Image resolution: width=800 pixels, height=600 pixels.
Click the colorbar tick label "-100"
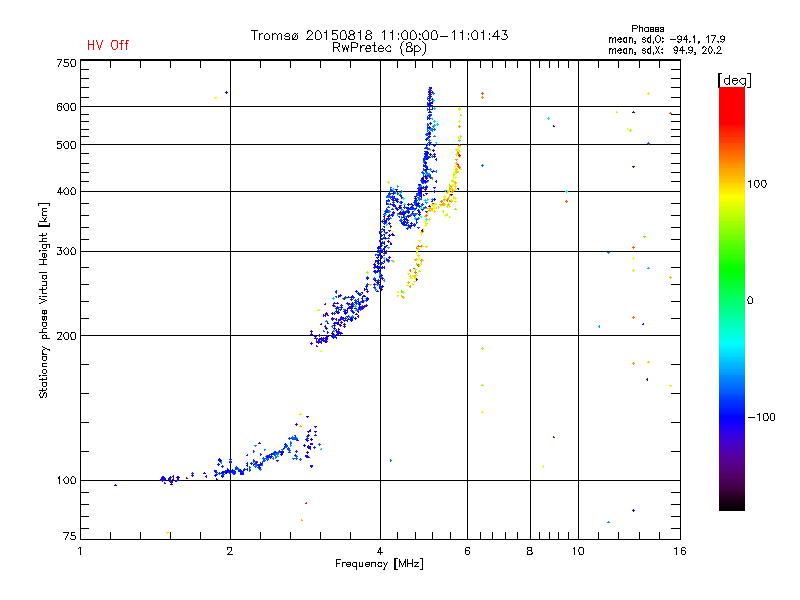[x=762, y=417]
